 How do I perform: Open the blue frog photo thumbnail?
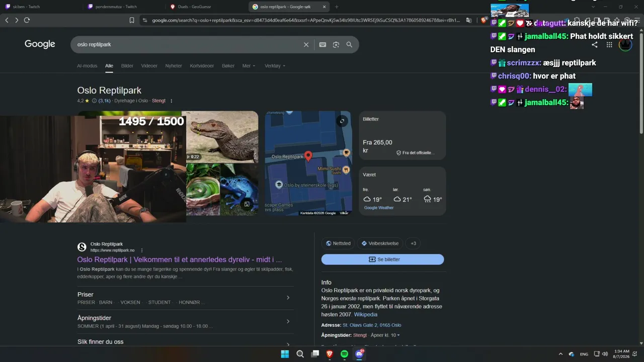(x=239, y=189)
